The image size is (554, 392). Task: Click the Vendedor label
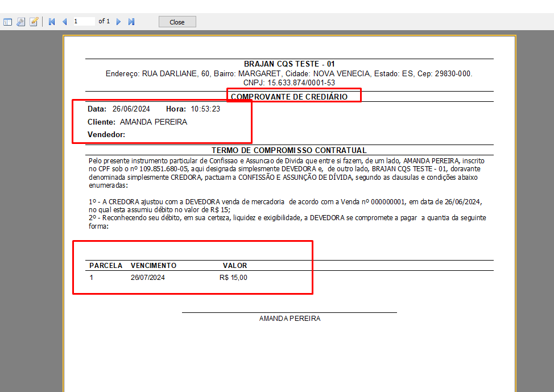tap(106, 135)
